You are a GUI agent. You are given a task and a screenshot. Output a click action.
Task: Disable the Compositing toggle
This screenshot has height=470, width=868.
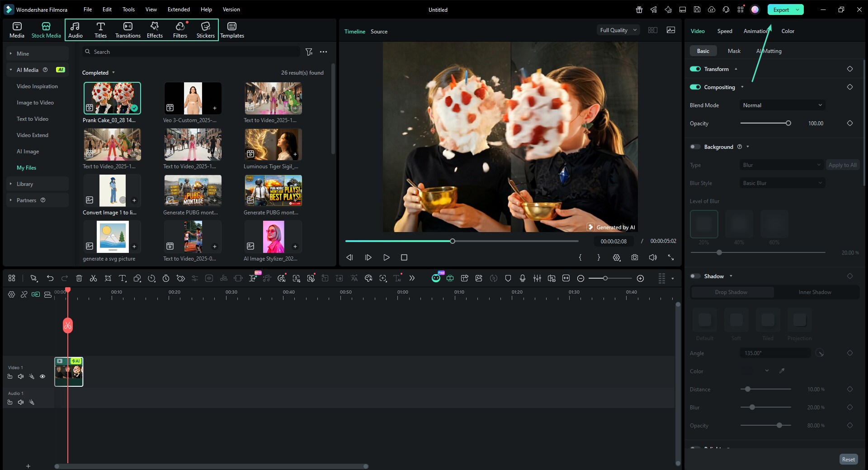point(695,87)
